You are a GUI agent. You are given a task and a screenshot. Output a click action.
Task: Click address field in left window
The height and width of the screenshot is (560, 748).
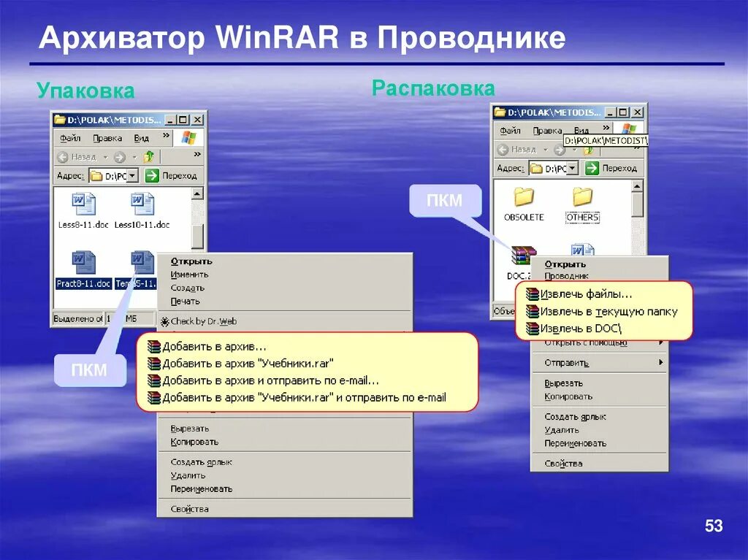(113, 175)
